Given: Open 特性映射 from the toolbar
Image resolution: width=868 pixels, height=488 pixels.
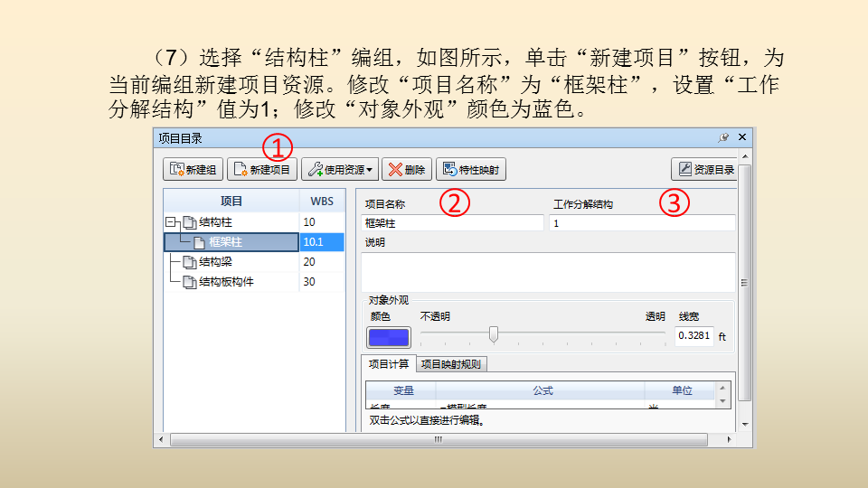Looking at the screenshot, I should [x=471, y=169].
